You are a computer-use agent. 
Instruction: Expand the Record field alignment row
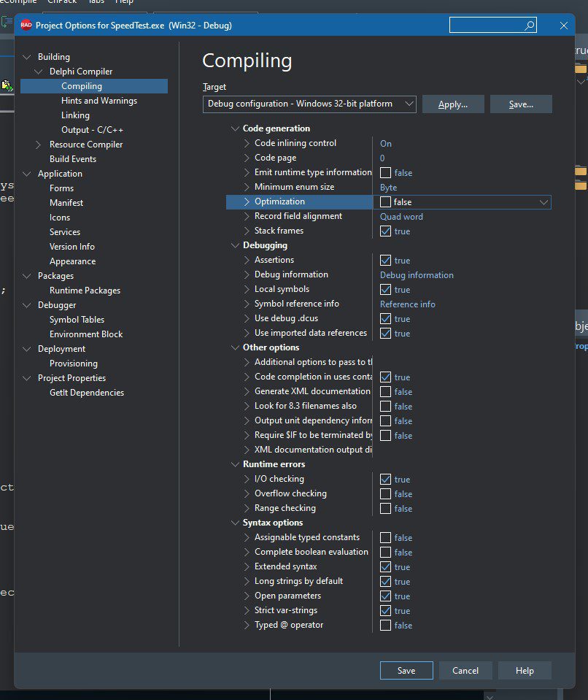(x=247, y=216)
